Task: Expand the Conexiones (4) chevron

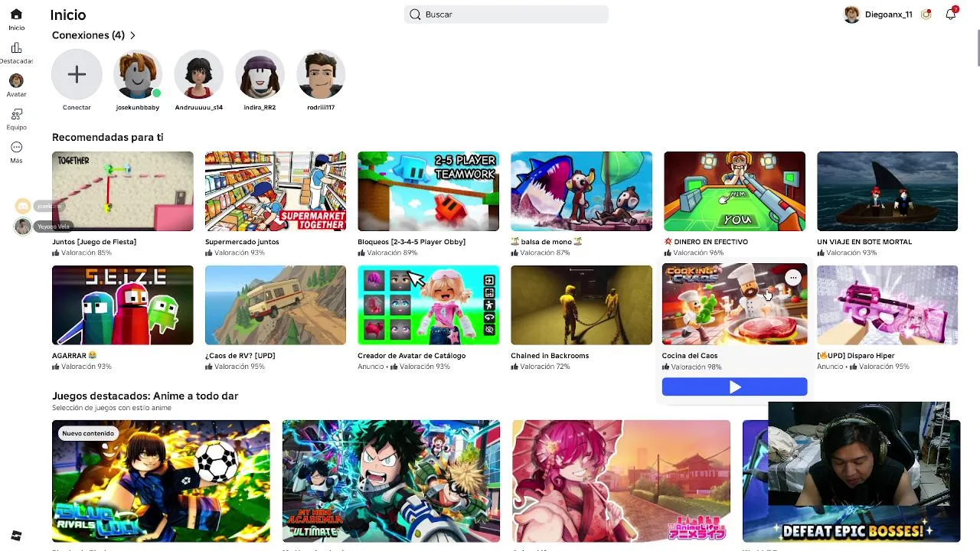Action: [132, 35]
